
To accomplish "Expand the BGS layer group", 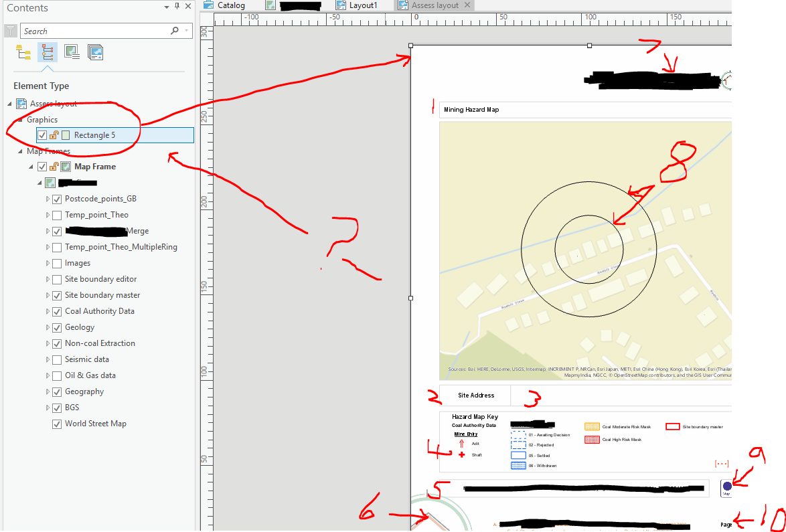I will (x=48, y=408).
